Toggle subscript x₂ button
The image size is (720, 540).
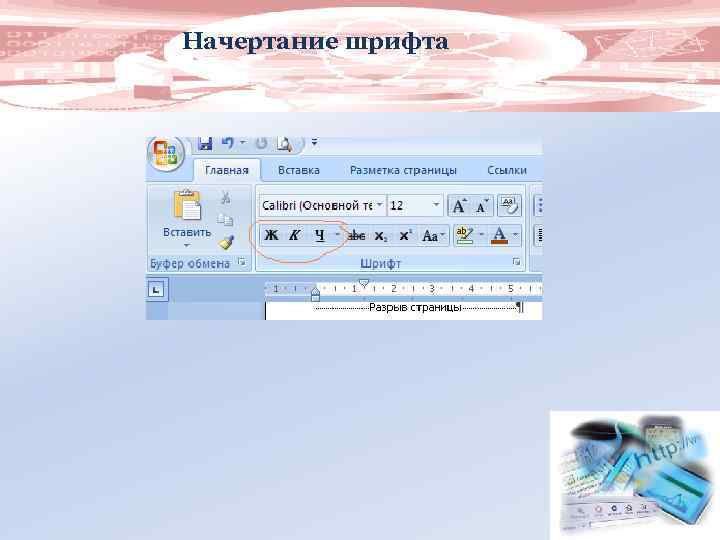[381, 236]
